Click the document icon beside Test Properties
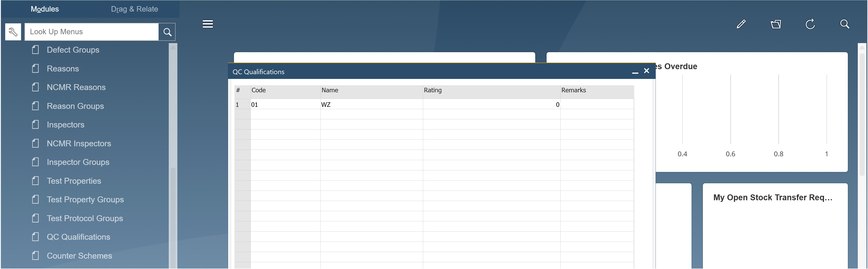Viewport: 868px width, 269px height. click(x=35, y=181)
